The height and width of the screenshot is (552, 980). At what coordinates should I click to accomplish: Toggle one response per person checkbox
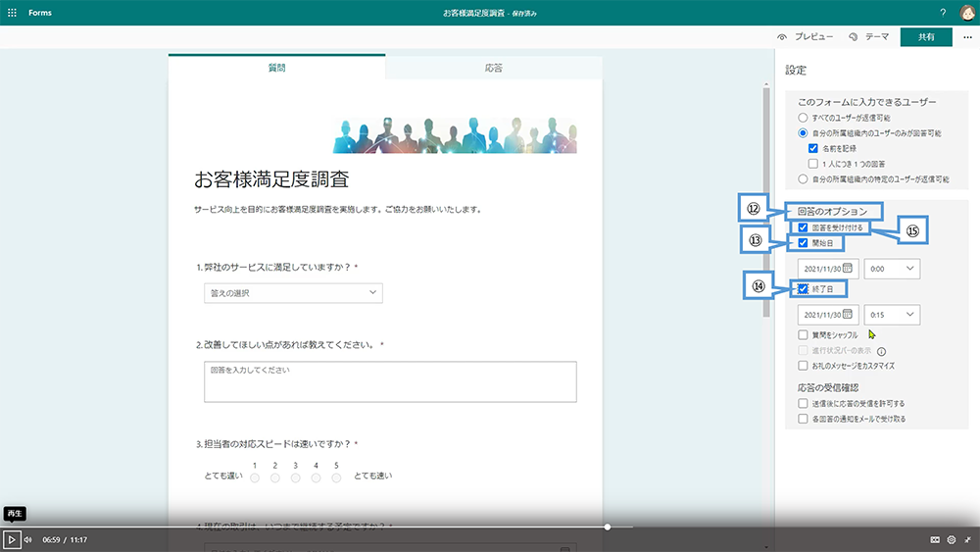(x=812, y=164)
